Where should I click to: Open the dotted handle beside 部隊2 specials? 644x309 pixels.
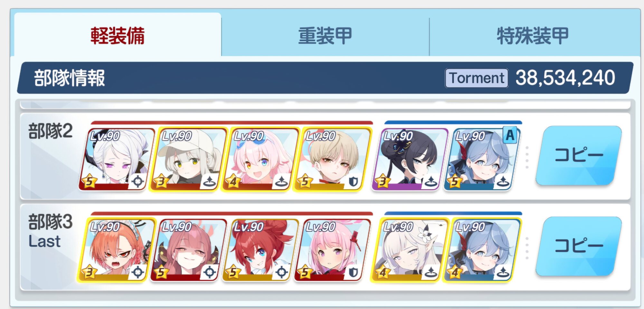527,157
